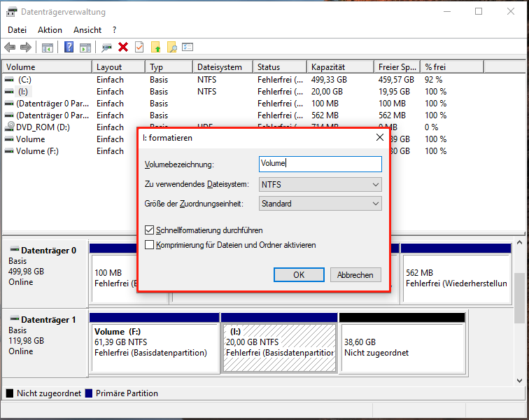This screenshot has width=529, height=420.
Task: Sort by the Layout column header
Action: coord(119,66)
